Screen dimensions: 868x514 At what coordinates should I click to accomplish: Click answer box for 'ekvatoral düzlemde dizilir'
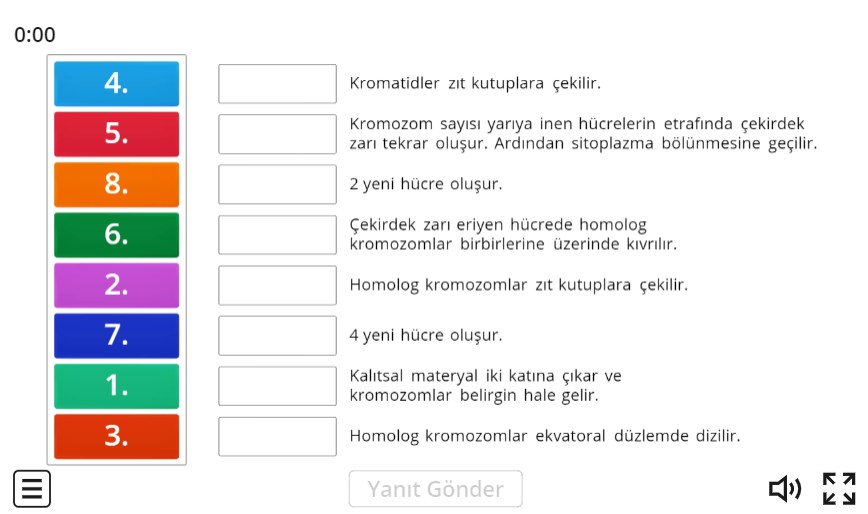277,436
